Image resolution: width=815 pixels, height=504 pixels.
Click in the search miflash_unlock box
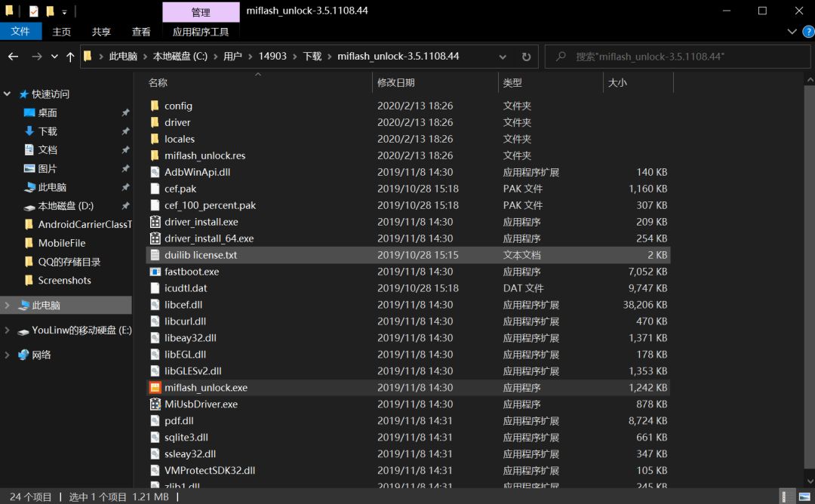tap(677, 57)
